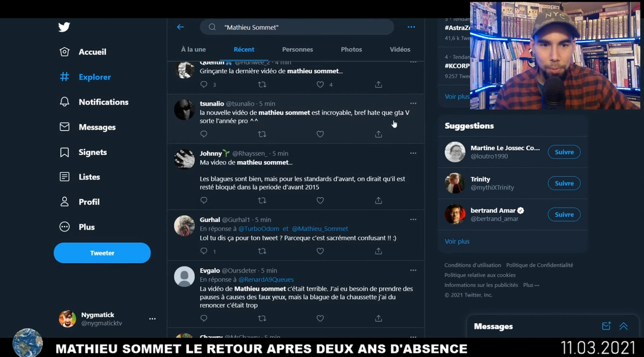This screenshot has height=357, width=644.
Task: Click tsunalio's profile avatar
Action: click(184, 110)
